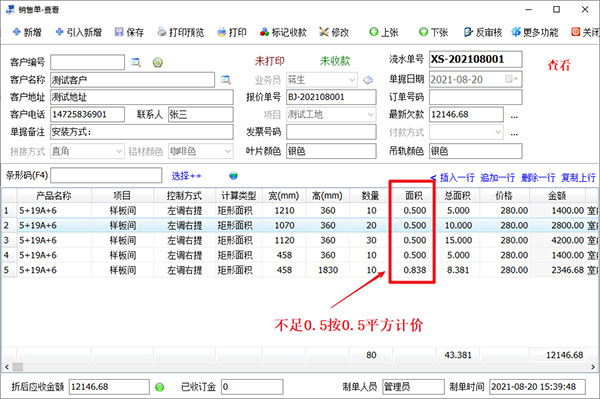Click the 客户电话 field
This screenshot has width=600, height=399.
tap(87, 114)
